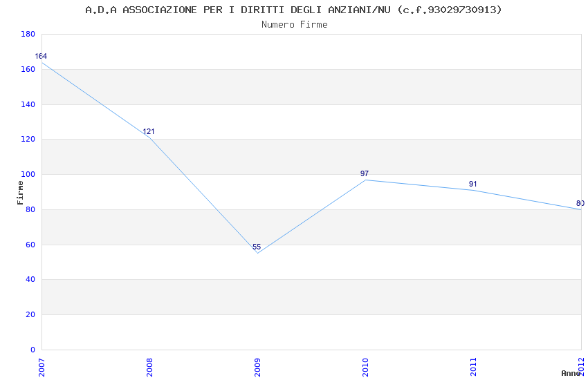This screenshot has height=380, width=588.
Task: Click the data label 80 at 2012
Action: [x=580, y=203]
